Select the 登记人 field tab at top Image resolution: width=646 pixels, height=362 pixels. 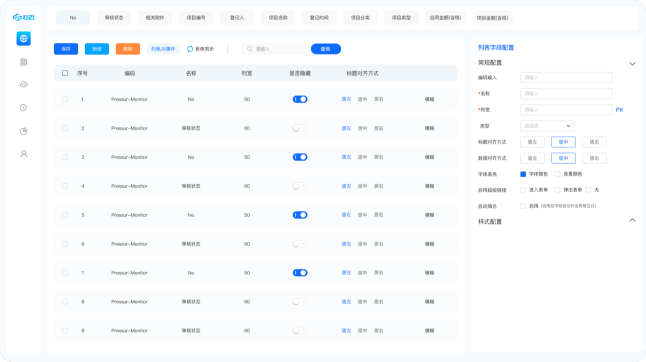coord(237,18)
